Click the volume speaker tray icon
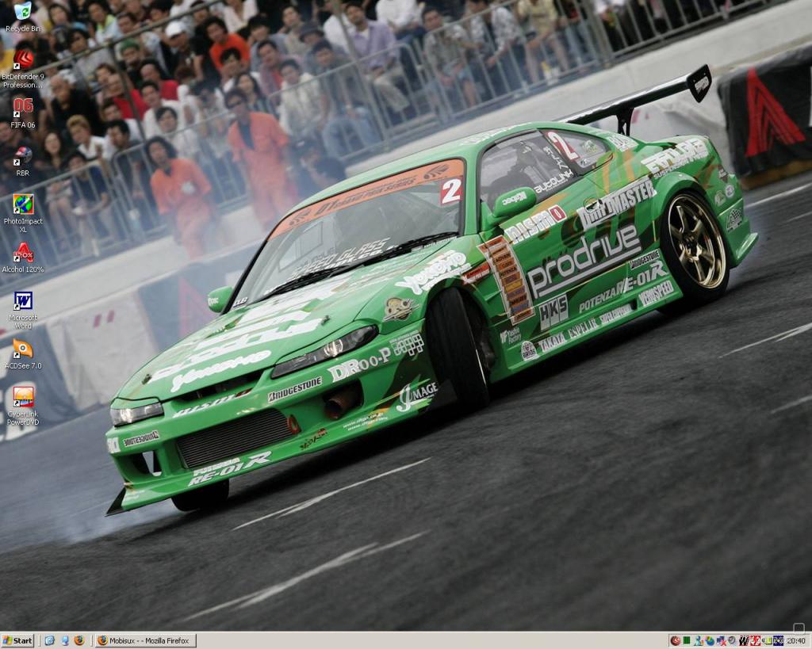Image resolution: width=812 pixels, height=649 pixels. (767, 641)
